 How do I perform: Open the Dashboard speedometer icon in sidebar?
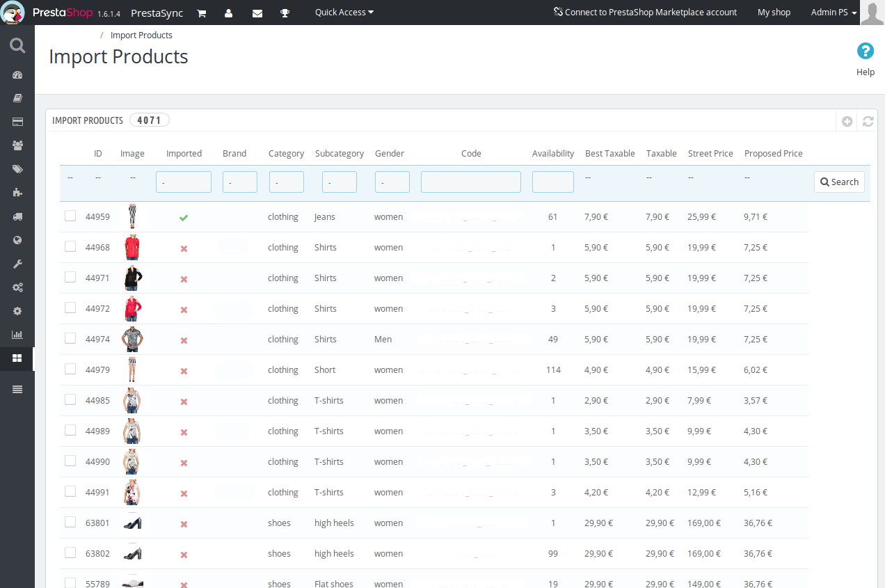[x=17, y=75]
